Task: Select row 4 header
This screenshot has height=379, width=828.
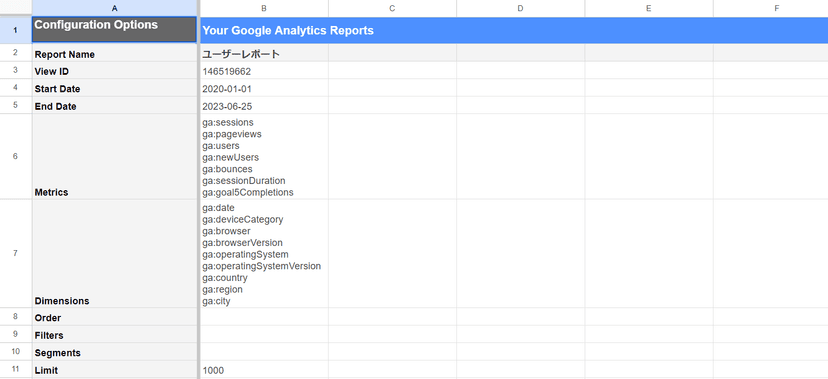Action: click(x=15, y=88)
